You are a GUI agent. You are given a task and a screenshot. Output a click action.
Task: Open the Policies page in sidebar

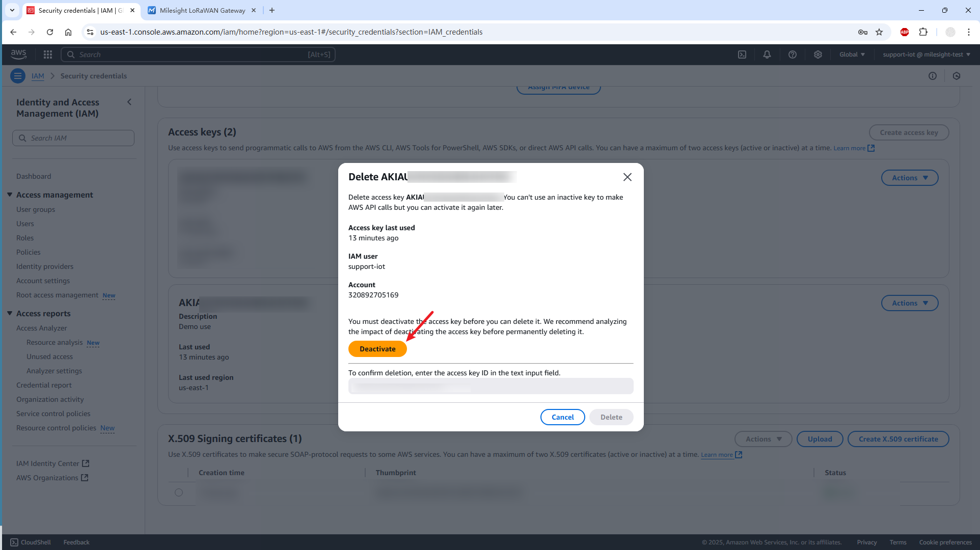(28, 252)
